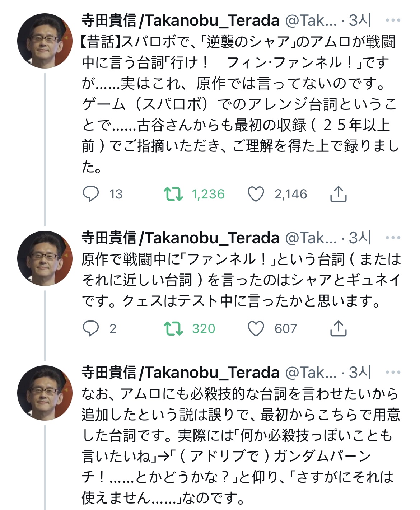Like the second tweet with 607 likes
Screen dimensions: 420x510
click(x=256, y=328)
